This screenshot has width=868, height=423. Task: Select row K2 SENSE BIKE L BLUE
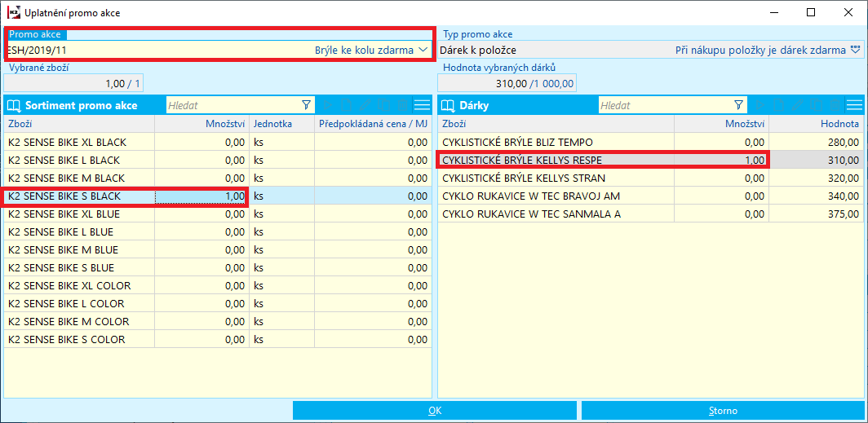(x=218, y=231)
